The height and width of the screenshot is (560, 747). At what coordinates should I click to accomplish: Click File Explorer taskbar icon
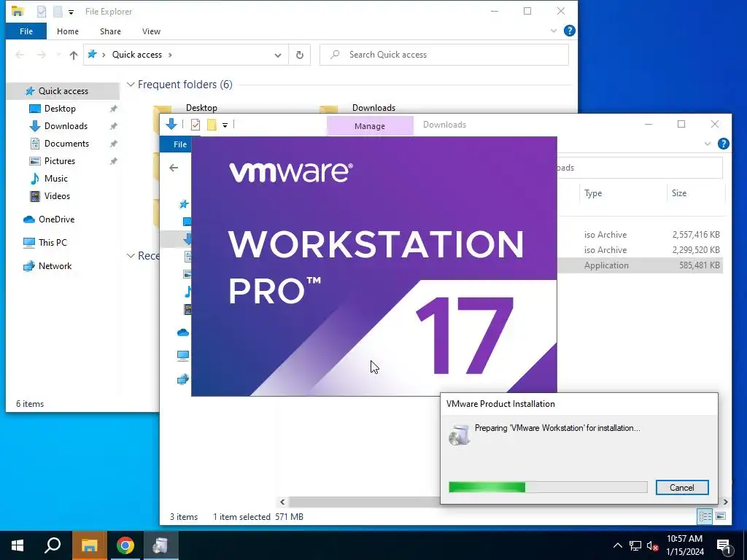[89, 545]
